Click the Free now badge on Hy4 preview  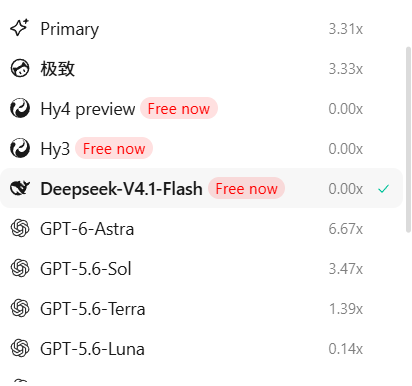pyautogui.click(x=179, y=108)
